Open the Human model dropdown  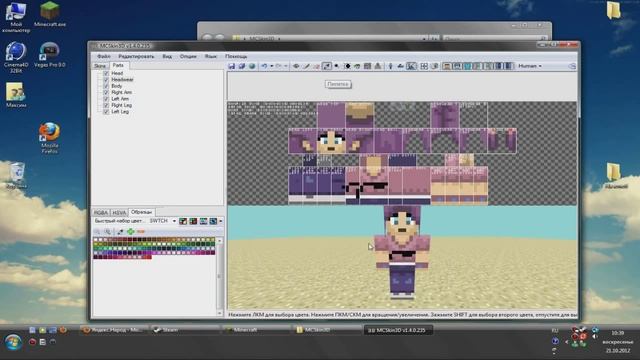(x=530, y=66)
